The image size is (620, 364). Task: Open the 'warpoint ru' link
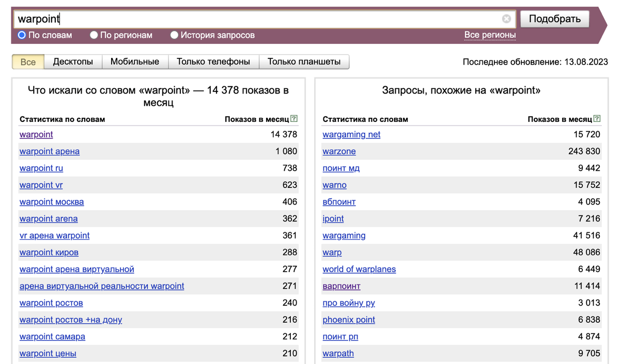click(41, 168)
